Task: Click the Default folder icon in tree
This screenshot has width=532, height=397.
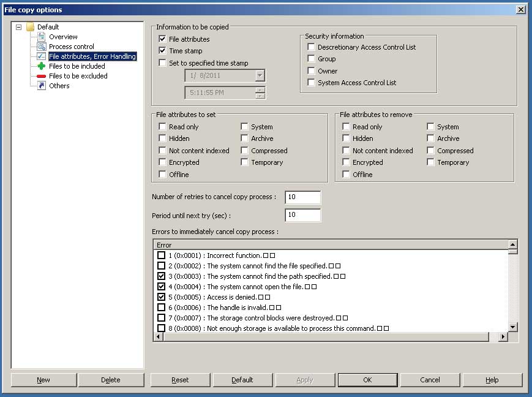Action: pos(30,27)
